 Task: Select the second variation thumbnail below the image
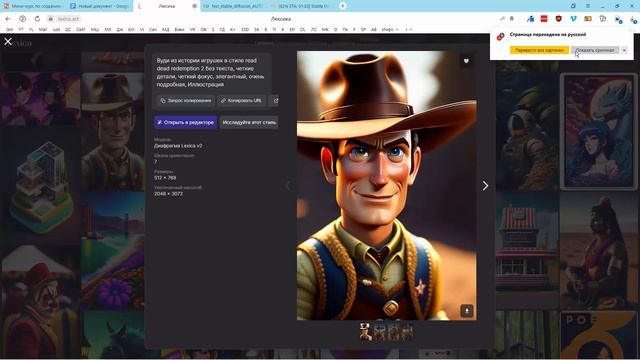pyautogui.click(x=380, y=331)
